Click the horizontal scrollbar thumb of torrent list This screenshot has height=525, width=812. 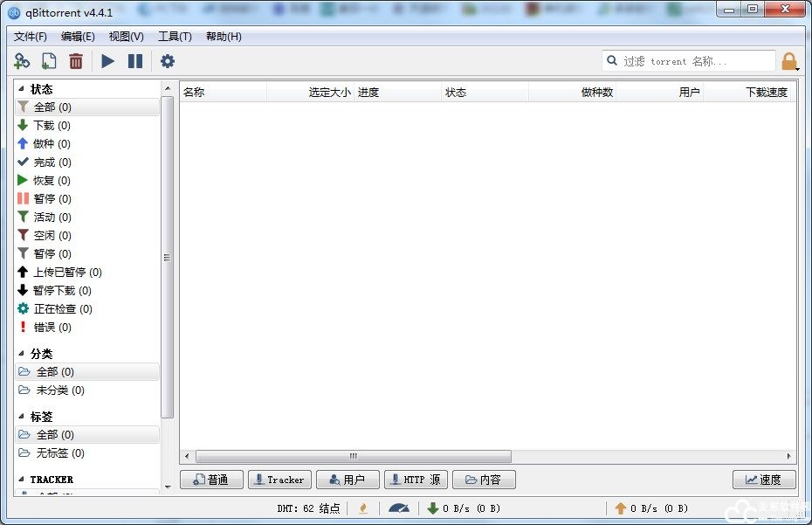coord(354,456)
